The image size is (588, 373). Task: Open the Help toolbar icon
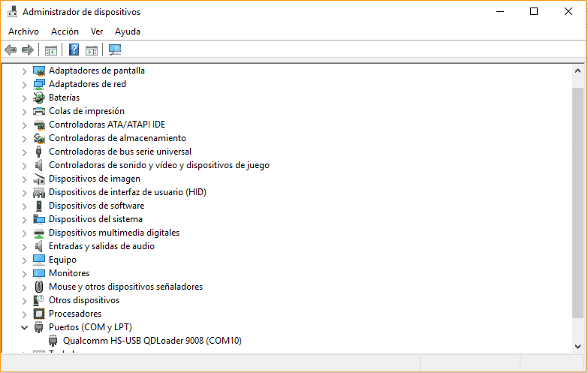74,50
